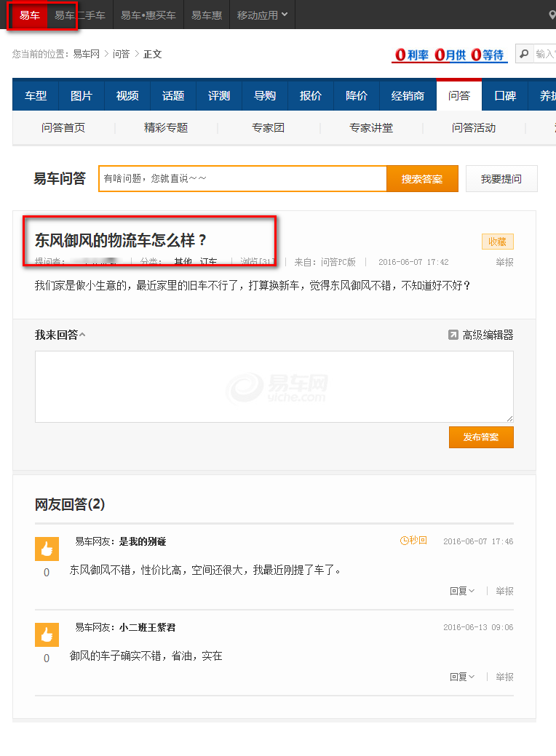556x756 pixels.
Task: Go to 问答首页 sub-navigation
Action: click(63, 128)
